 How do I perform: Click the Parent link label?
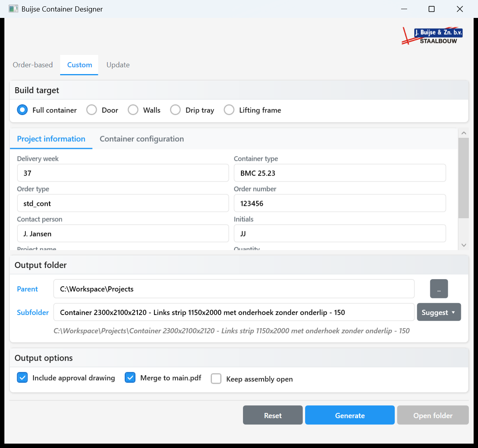[x=27, y=289]
